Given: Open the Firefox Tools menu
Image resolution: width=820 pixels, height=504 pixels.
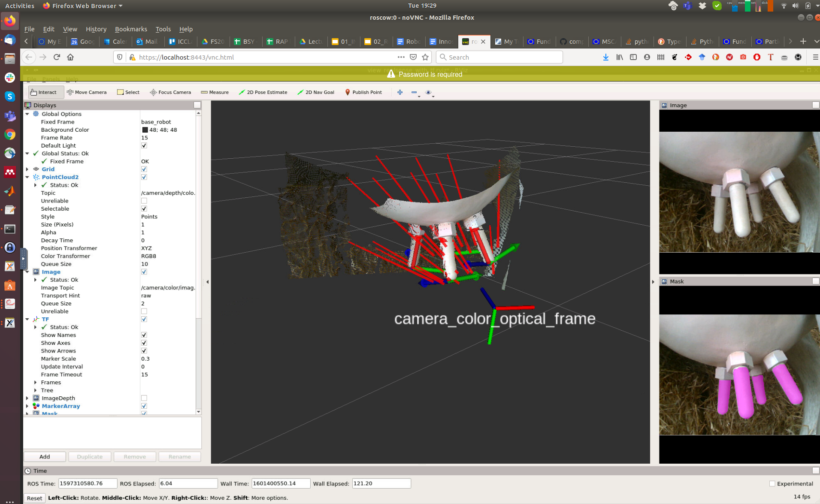Looking at the screenshot, I should coord(163,29).
